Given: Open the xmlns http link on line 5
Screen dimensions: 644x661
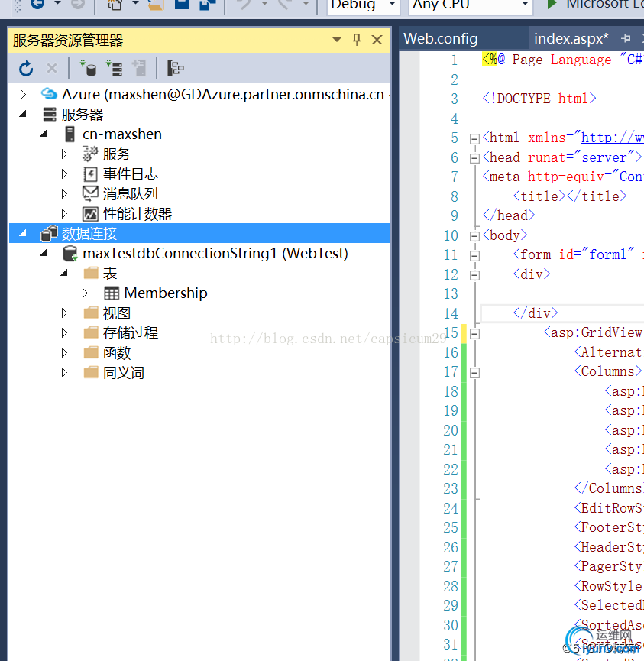Looking at the screenshot, I should [x=612, y=138].
